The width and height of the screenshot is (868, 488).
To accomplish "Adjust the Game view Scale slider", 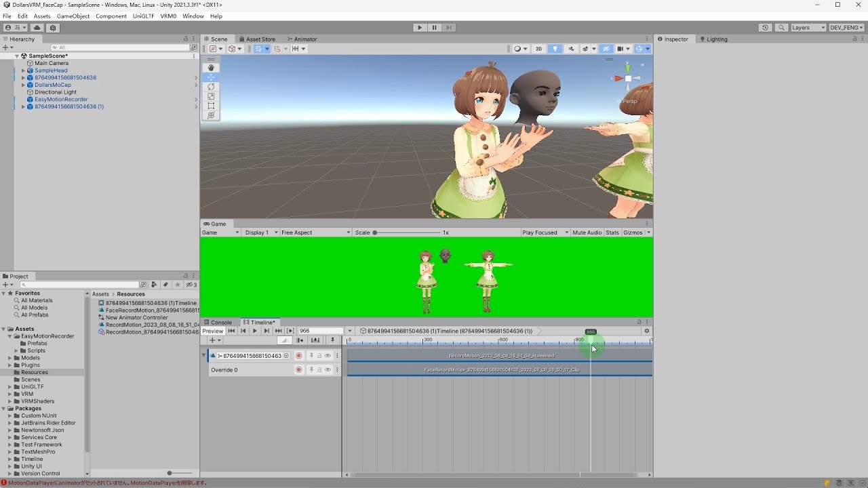I will coord(407,232).
